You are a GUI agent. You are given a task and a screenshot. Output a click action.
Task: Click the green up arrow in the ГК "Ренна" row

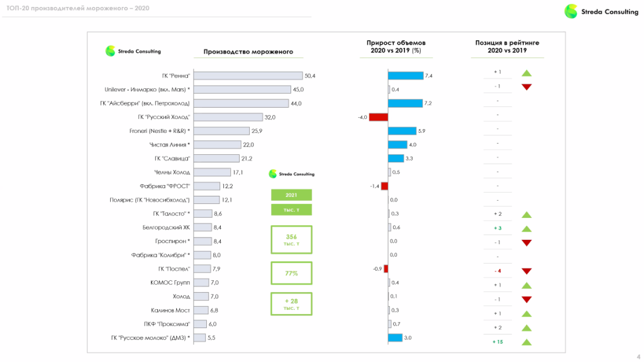526,73
